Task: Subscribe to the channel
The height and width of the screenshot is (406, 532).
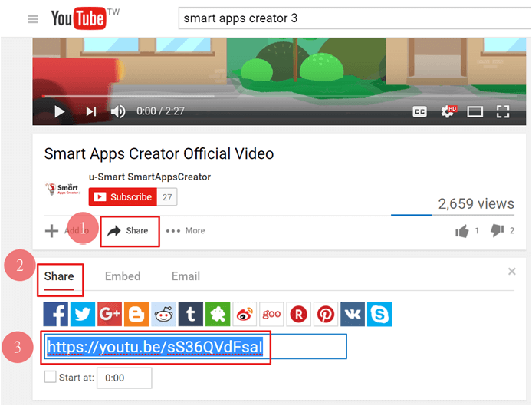Action: pos(123,196)
